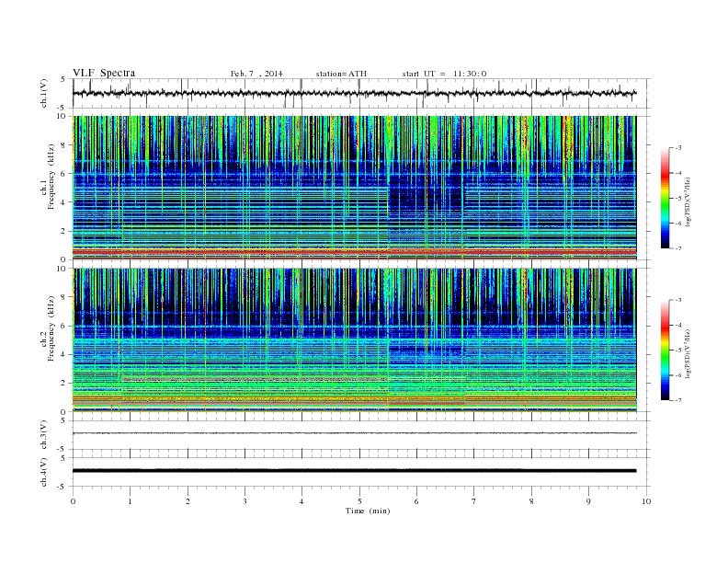Click the 'ch.1 Frequency (kHz)' axis label
728x563 pixels.
pos(48,177)
